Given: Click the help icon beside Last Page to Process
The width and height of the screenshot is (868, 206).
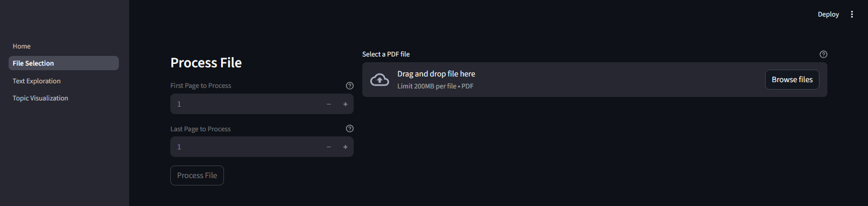Looking at the screenshot, I should (x=350, y=128).
